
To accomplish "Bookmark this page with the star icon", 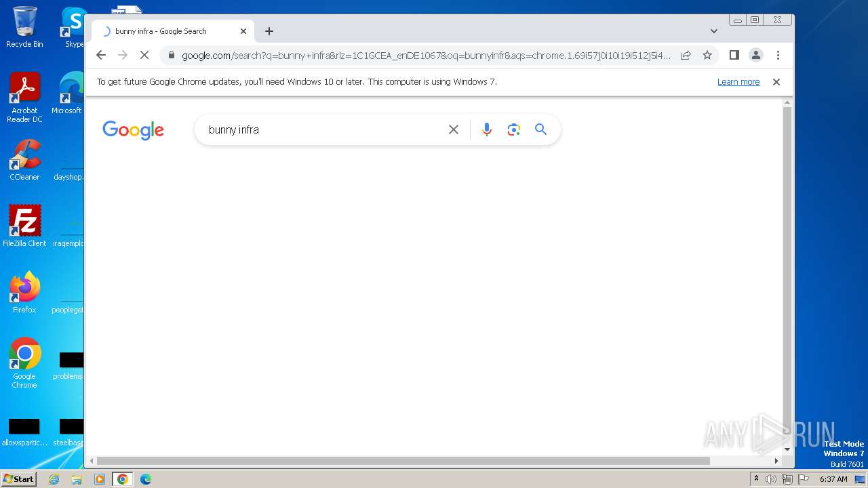I will click(x=707, y=56).
